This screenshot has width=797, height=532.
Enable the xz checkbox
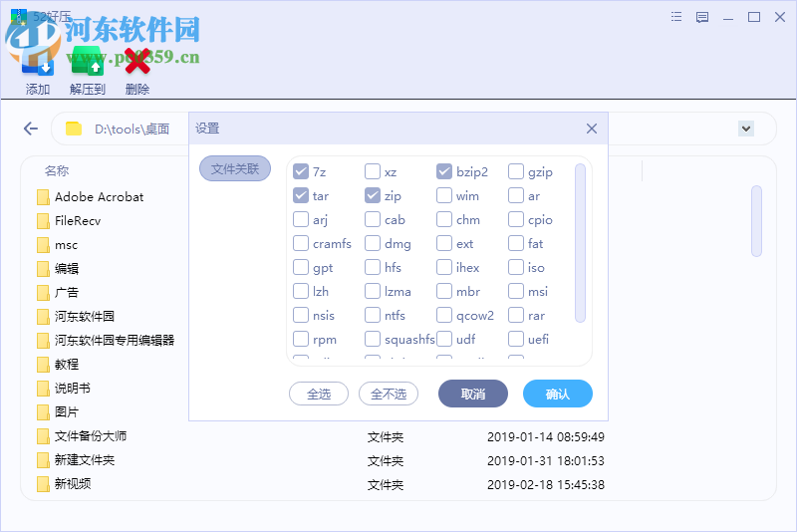(373, 171)
